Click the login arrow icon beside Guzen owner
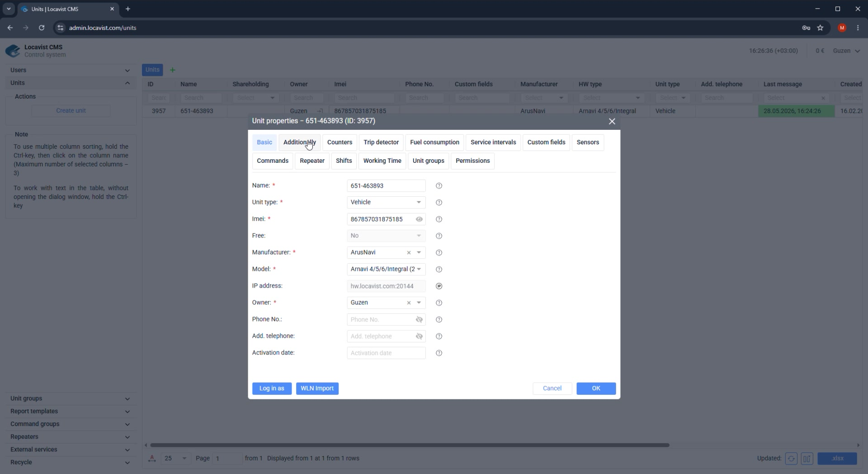This screenshot has width=868, height=474. point(320,111)
